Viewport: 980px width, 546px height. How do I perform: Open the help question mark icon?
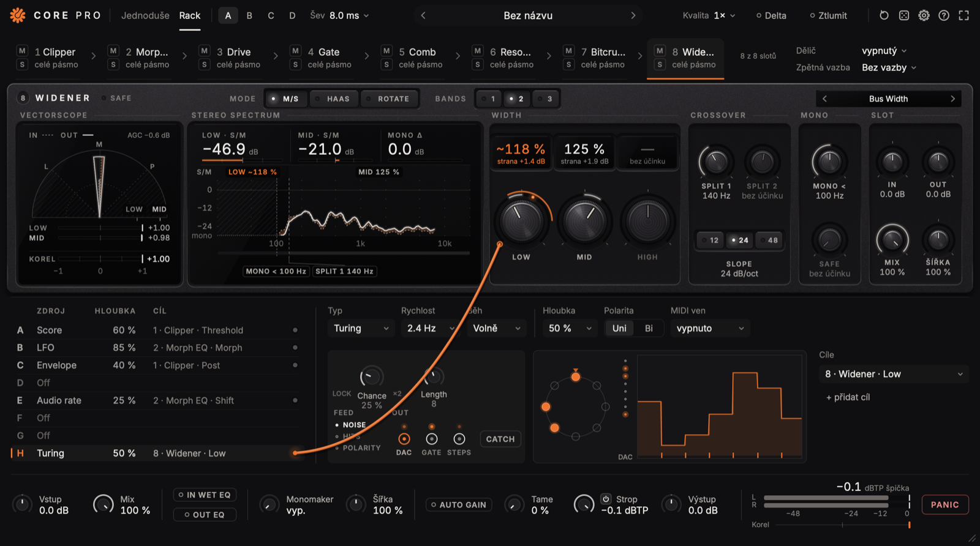click(944, 15)
